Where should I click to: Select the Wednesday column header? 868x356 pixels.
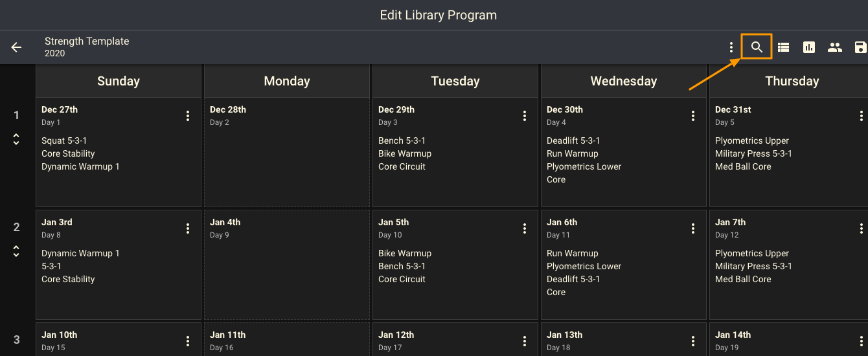pos(623,81)
